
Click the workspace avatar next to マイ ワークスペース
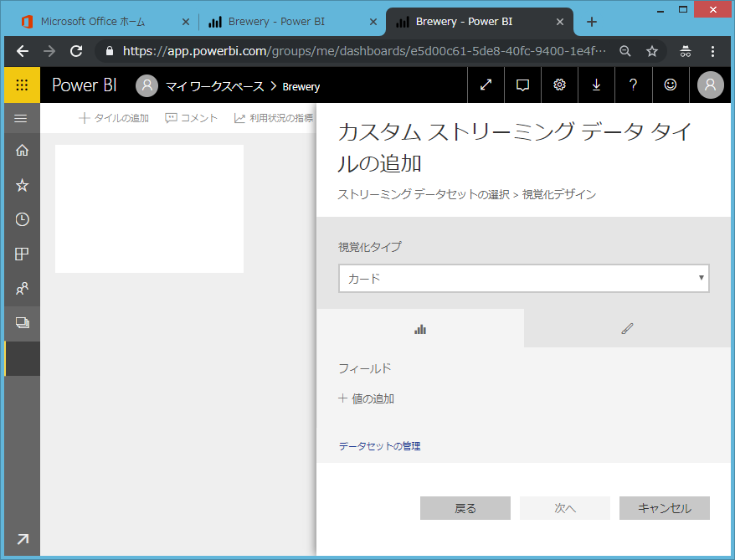[x=146, y=85]
